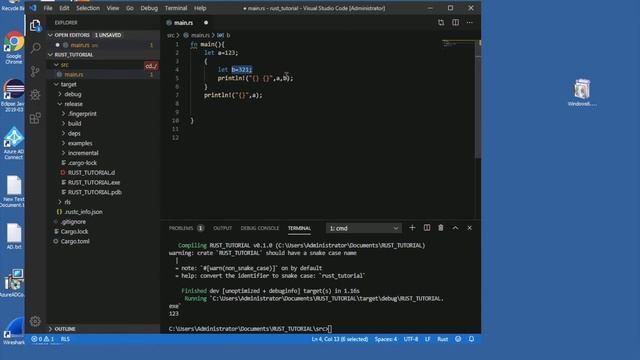Click the feedback smiley in status bar
The height and width of the screenshot is (360, 640).
tap(458, 339)
